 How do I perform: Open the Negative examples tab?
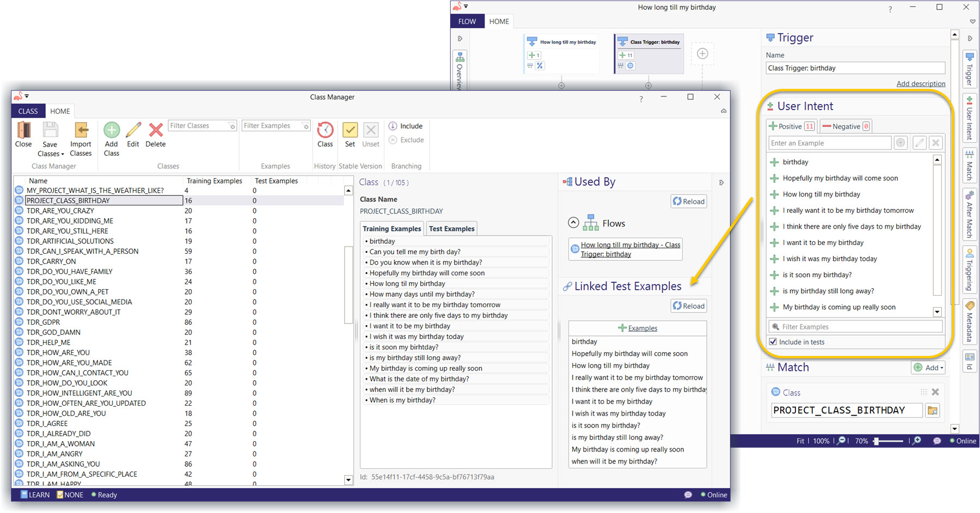tap(846, 126)
